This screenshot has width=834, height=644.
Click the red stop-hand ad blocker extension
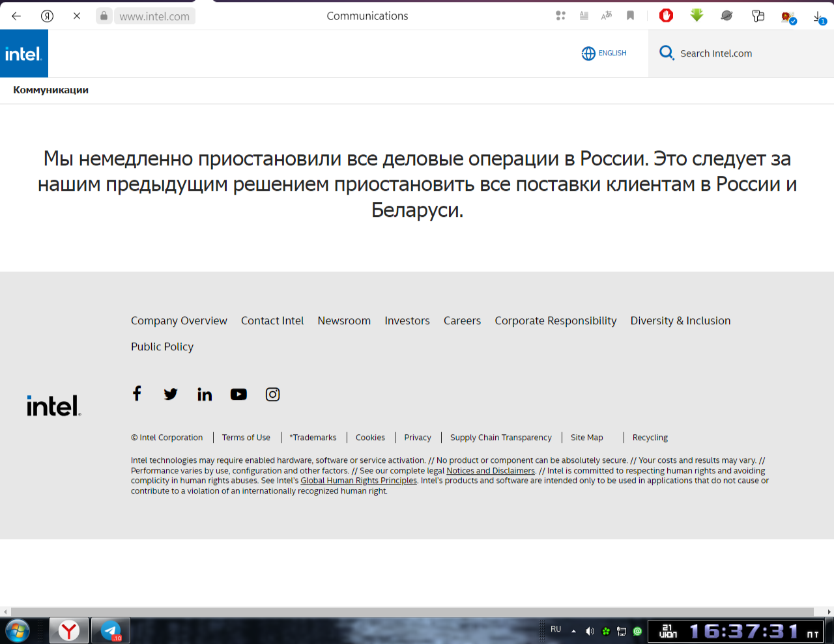666,16
